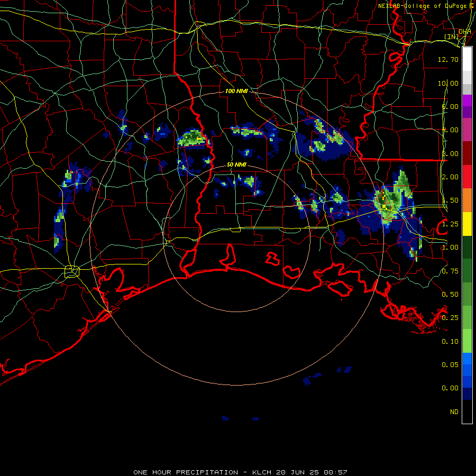Click the 1.50 legend value
The image size is (476, 476).
(x=450, y=200)
